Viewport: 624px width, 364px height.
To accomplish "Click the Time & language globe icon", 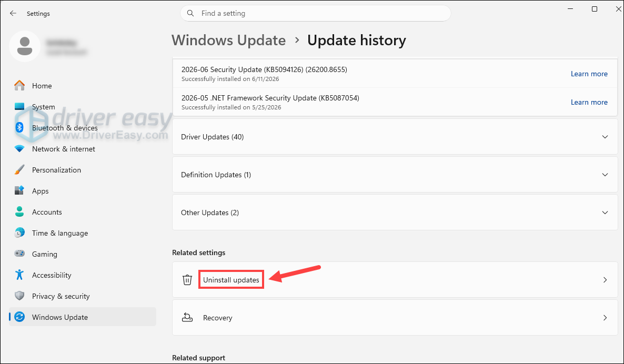I will [x=19, y=232].
